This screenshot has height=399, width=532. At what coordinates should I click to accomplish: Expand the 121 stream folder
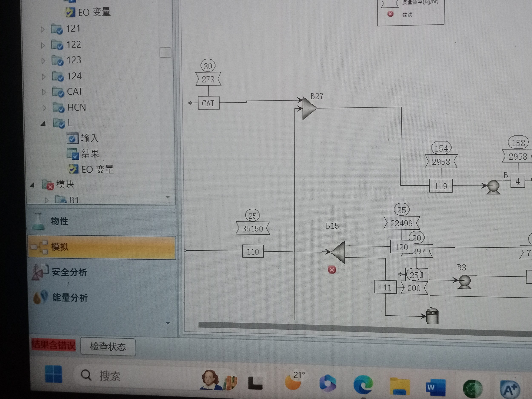[x=43, y=30]
